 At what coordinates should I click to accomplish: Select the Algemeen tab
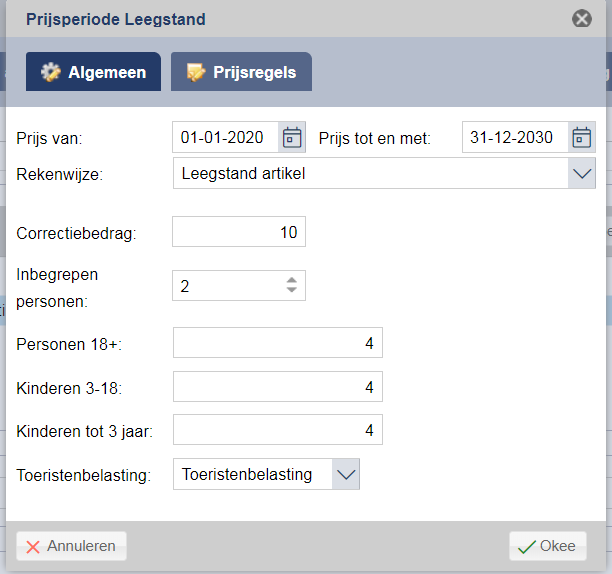tap(93, 72)
